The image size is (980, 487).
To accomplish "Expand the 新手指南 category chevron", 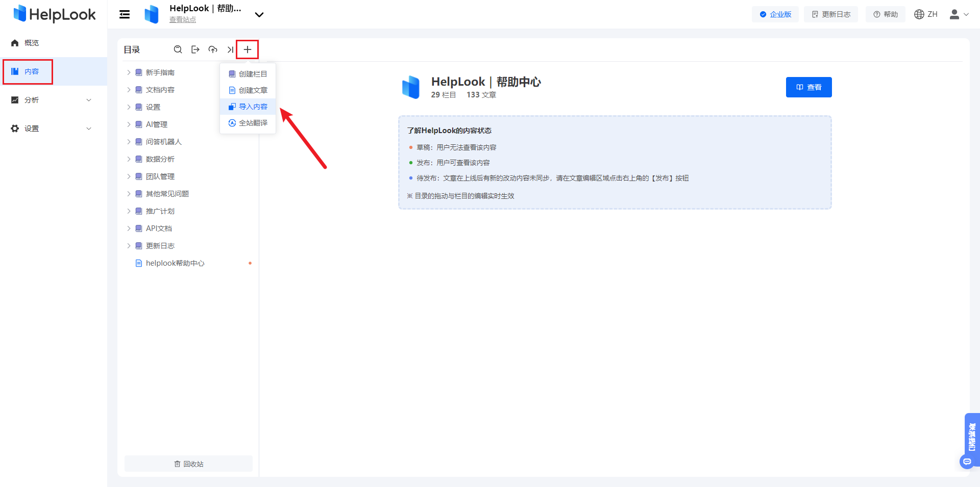I will coord(129,72).
